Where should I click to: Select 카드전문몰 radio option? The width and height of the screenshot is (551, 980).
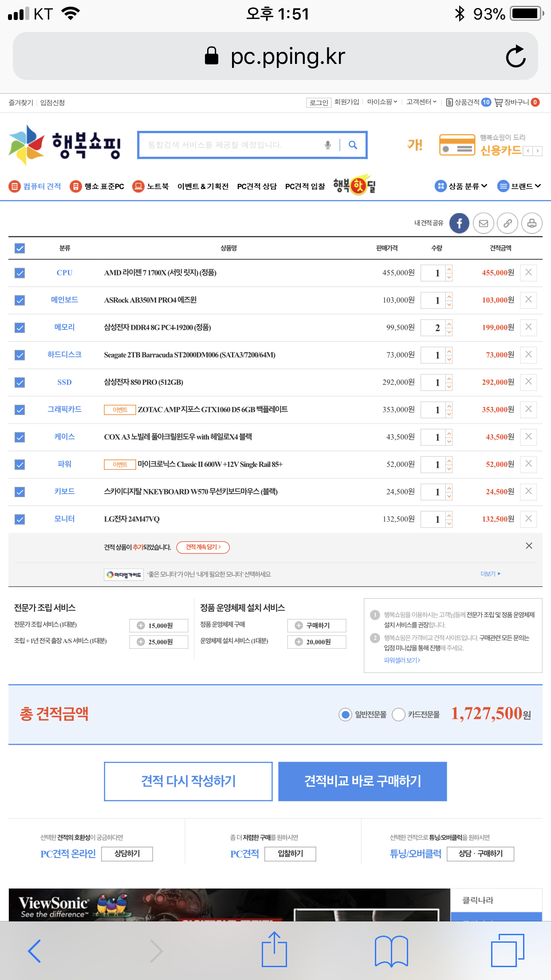tap(398, 715)
